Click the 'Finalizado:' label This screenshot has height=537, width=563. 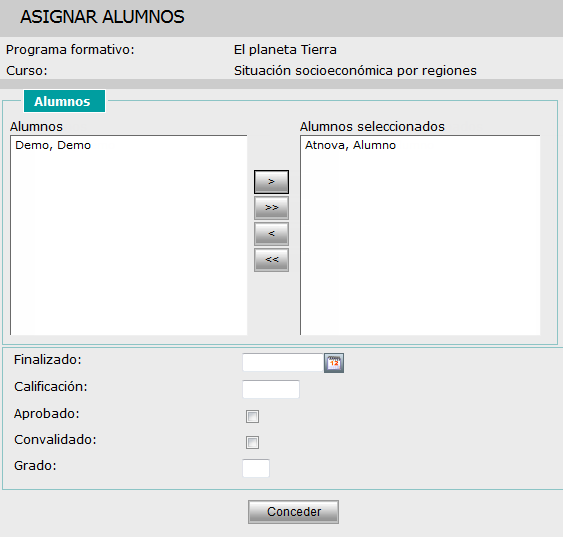48,359
